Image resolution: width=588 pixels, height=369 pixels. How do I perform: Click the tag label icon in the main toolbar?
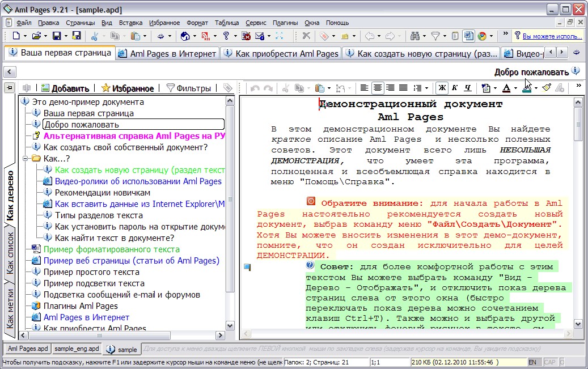pyautogui.click(x=324, y=36)
